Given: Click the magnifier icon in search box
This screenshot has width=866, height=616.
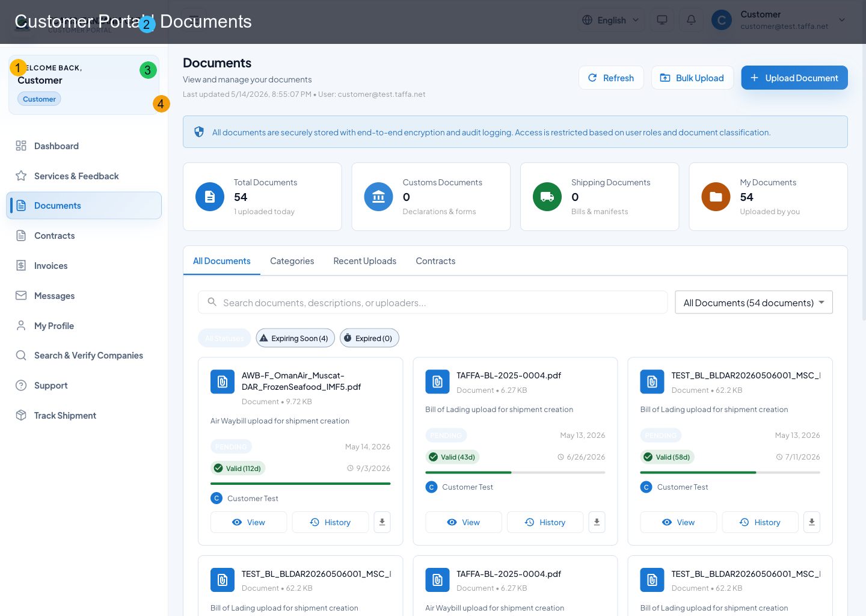Looking at the screenshot, I should point(212,302).
